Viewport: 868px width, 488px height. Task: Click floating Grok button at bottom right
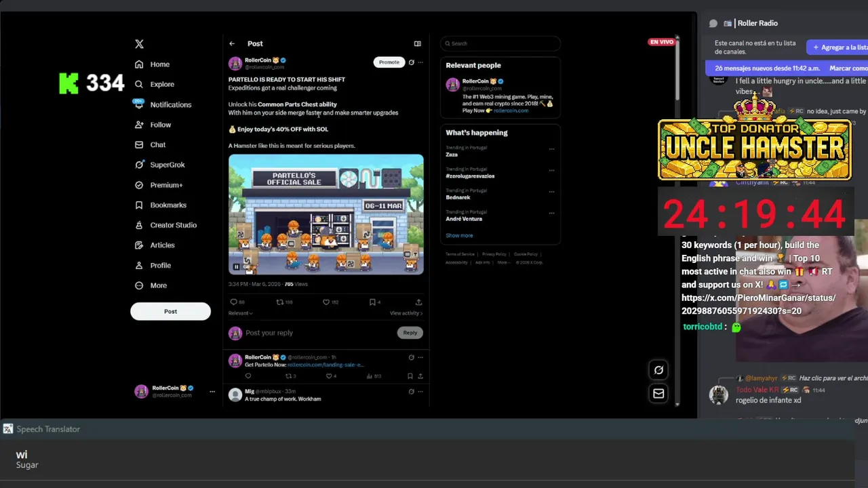tap(658, 370)
